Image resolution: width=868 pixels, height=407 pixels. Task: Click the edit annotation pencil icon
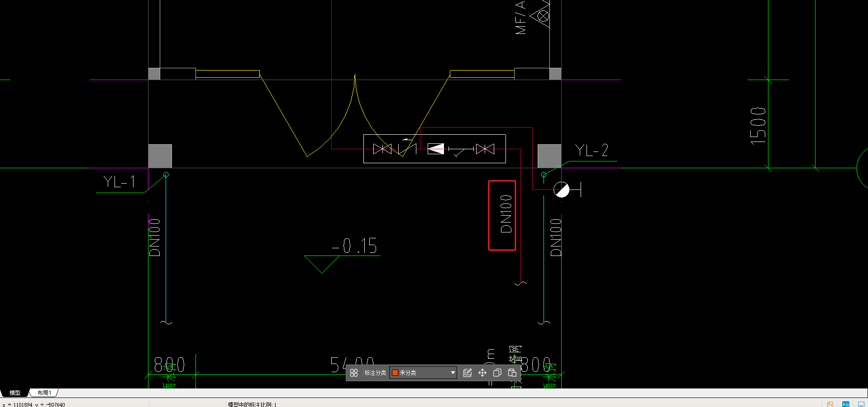(467, 373)
